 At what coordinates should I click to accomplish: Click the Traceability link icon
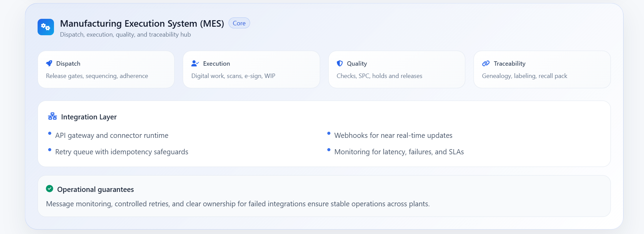tap(485, 63)
